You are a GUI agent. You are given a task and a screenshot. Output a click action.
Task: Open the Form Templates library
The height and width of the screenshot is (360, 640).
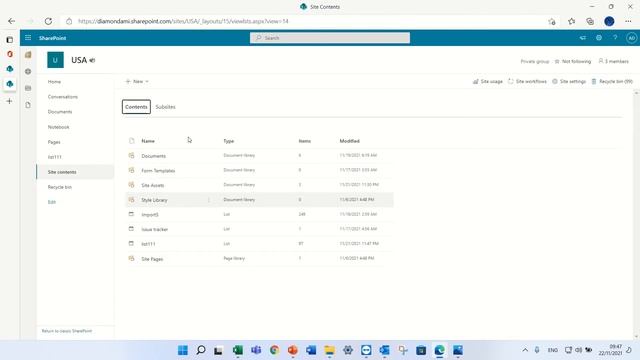158,171
